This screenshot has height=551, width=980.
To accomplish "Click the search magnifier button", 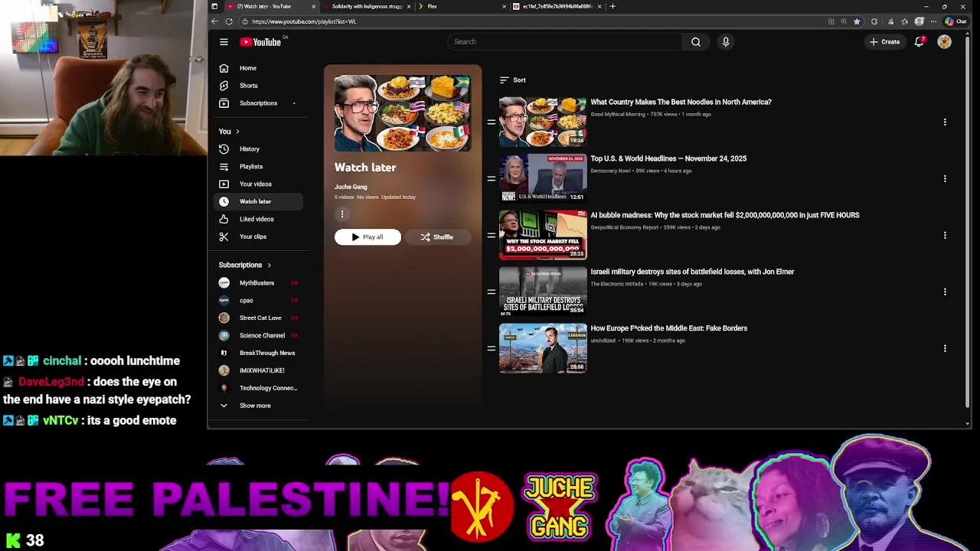I will [696, 42].
